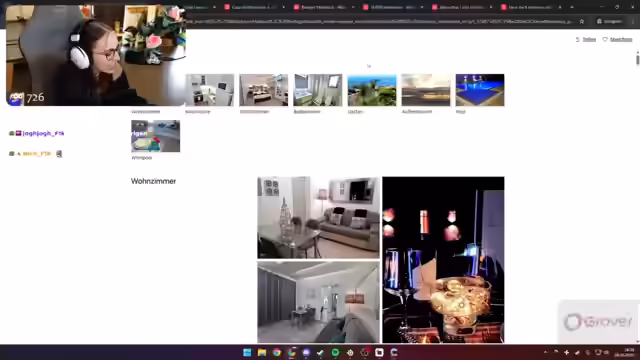Click the browser address bar URL
Image resolution: width=640 pixels, height=360 pixels.
click(x=380, y=21)
